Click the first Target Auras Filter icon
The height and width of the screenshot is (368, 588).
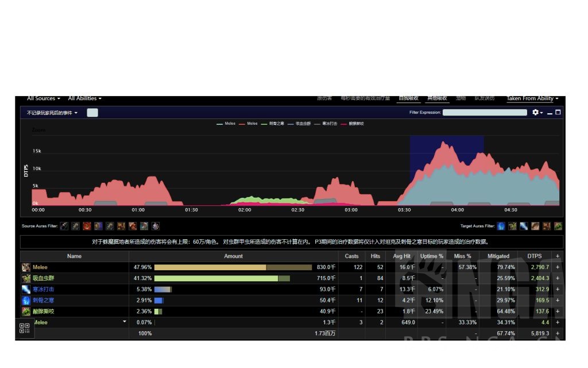[501, 226]
